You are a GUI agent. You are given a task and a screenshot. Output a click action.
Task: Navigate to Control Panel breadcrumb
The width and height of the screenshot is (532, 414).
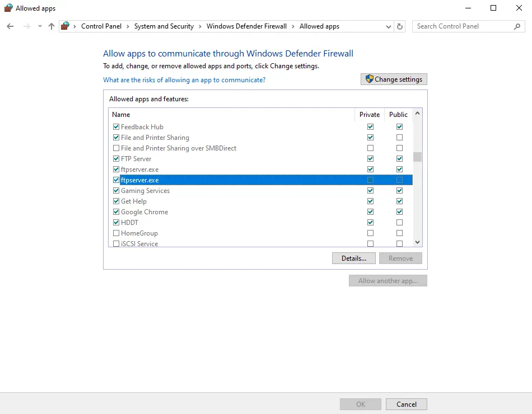pos(101,26)
